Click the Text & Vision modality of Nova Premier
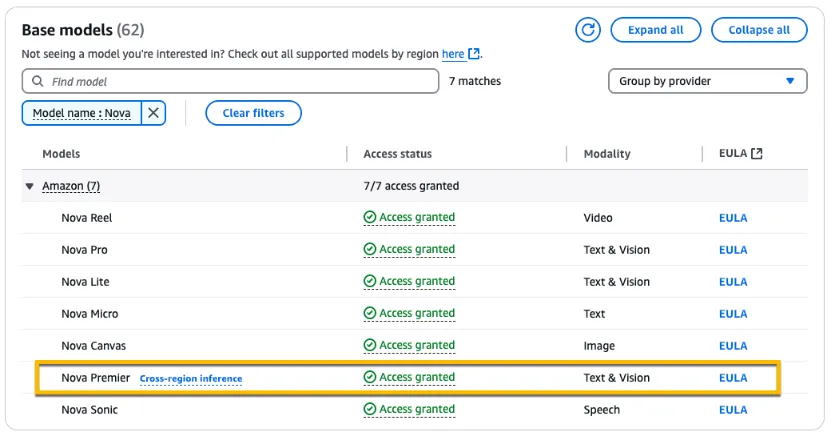The height and width of the screenshot is (434, 832). tap(617, 378)
